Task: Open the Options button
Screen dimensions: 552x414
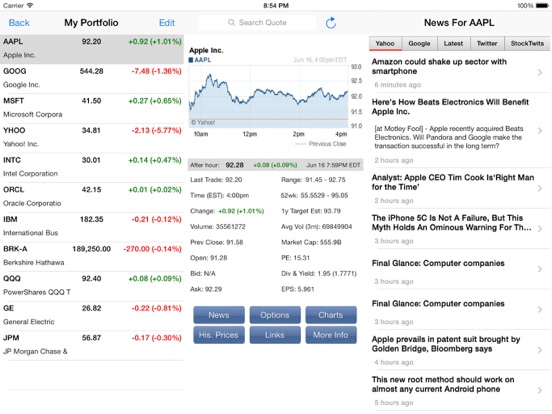Action: [275, 315]
